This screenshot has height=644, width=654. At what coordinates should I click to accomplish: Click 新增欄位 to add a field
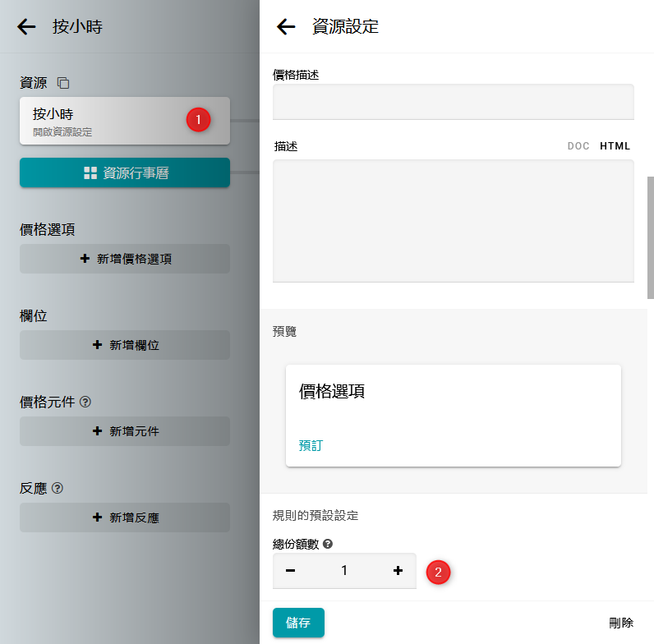click(125, 345)
